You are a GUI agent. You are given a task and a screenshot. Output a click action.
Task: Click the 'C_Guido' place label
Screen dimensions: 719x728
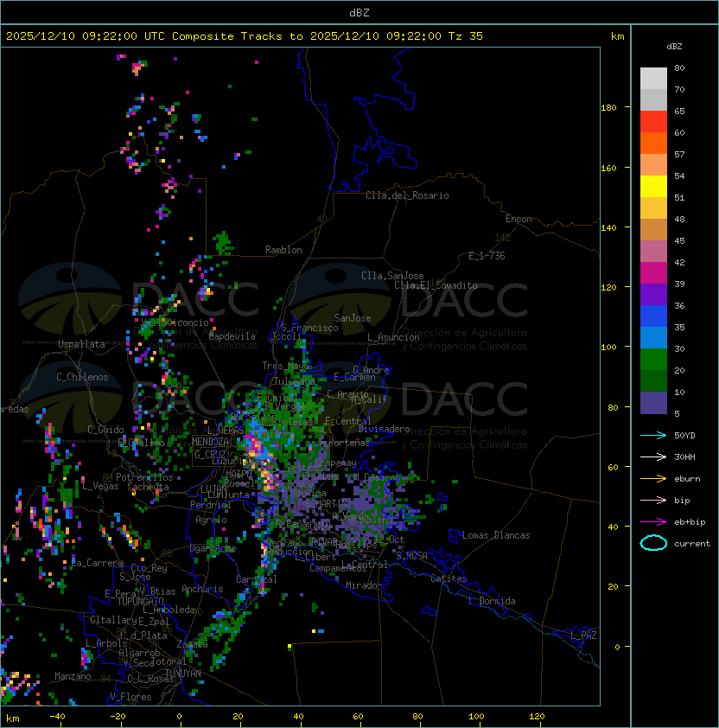tap(105, 430)
